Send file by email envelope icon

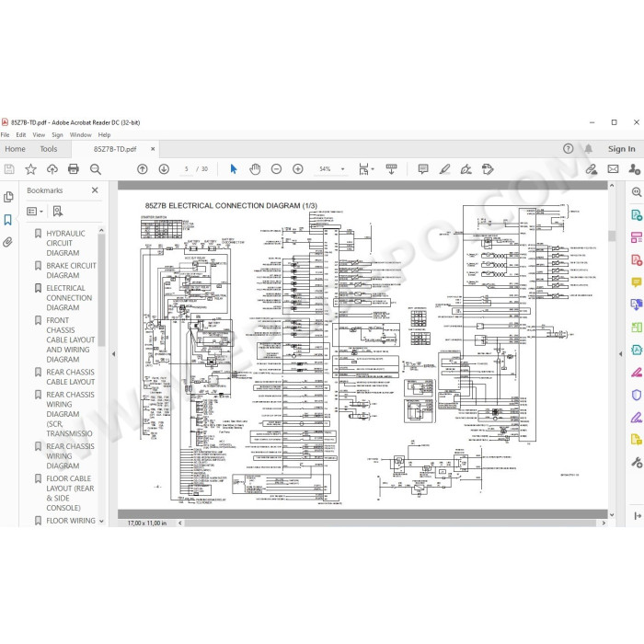tap(614, 168)
